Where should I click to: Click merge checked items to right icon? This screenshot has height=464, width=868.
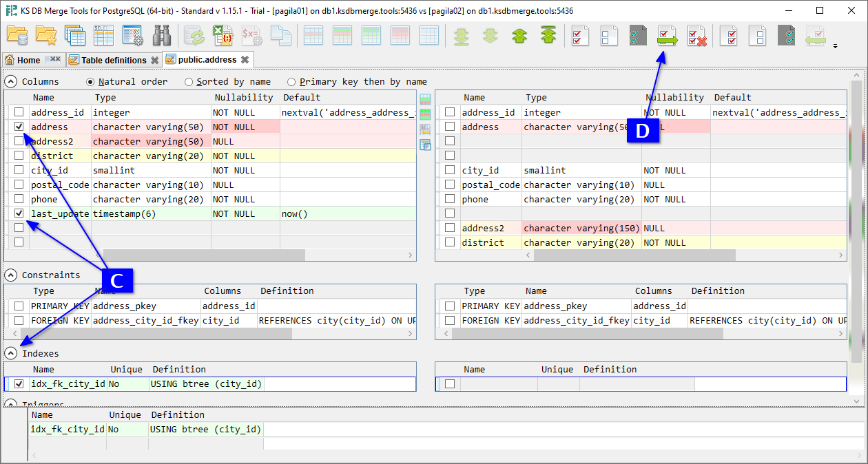point(667,35)
